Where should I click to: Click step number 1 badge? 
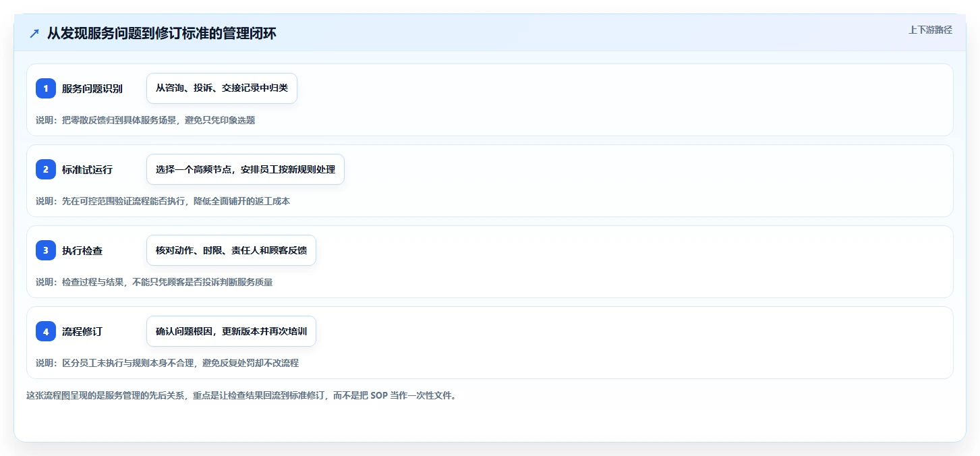tap(46, 88)
